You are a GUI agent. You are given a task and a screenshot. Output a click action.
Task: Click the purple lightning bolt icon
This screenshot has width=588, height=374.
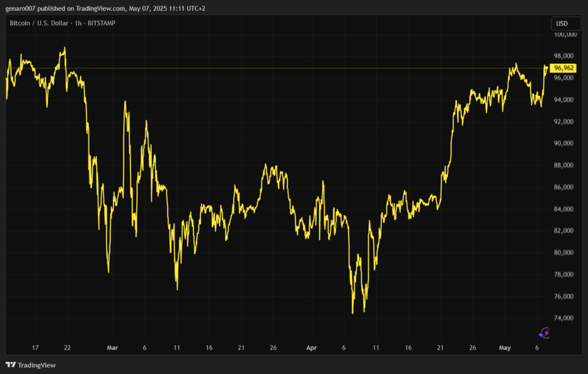pyautogui.click(x=544, y=333)
